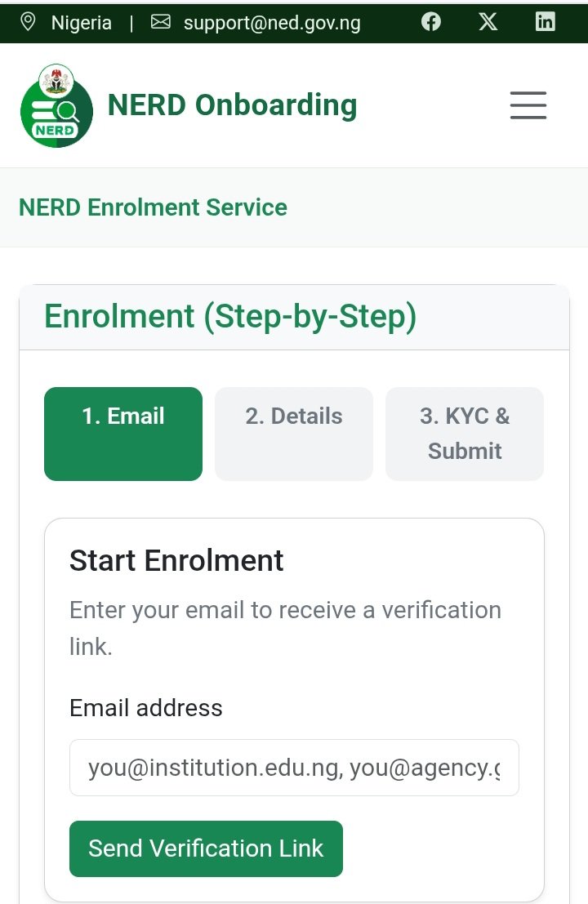Switch to the 2. Details step
Screen dimensions: 588x904
(x=294, y=433)
